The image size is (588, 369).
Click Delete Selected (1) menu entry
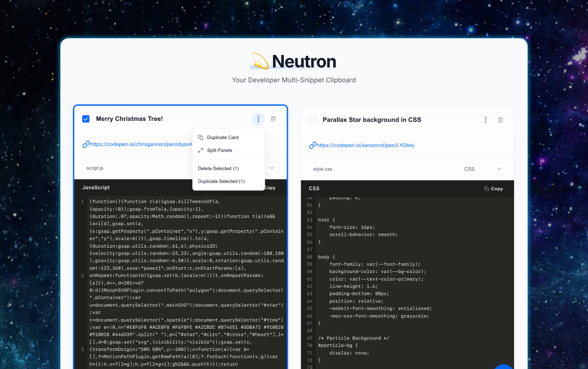218,169
